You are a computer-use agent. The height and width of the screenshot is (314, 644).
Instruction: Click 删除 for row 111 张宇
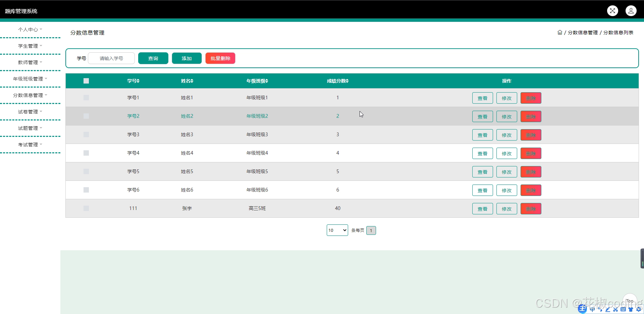tap(531, 209)
